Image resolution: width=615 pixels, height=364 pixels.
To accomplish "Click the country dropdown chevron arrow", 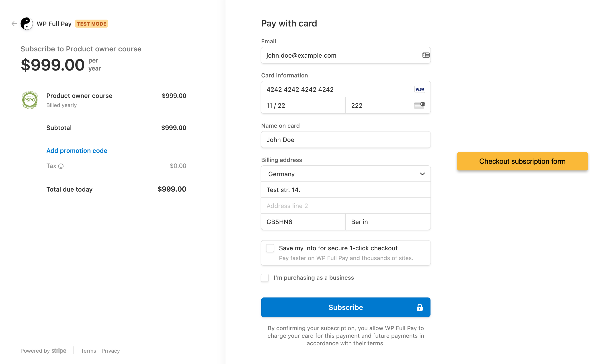I will pyautogui.click(x=422, y=174).
